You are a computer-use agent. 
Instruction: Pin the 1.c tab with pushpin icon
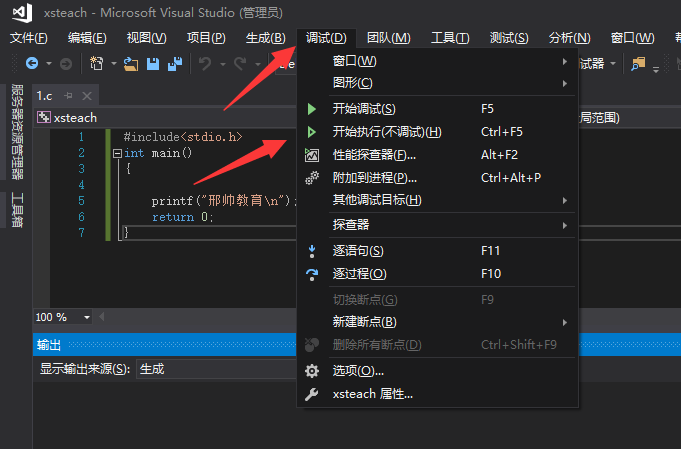pos(69,96)
